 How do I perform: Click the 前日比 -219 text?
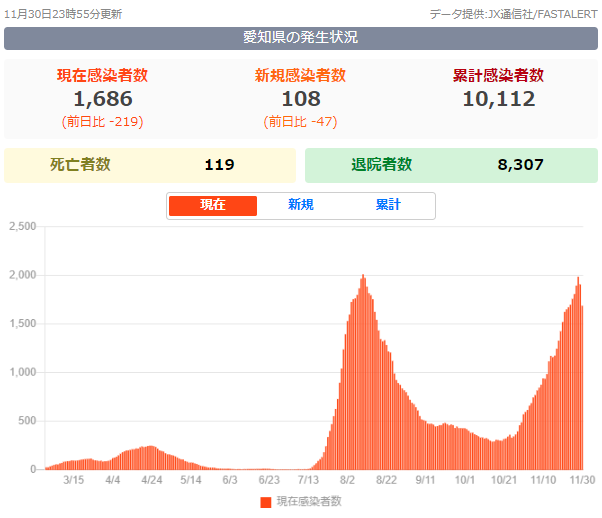tap(103, 122)
